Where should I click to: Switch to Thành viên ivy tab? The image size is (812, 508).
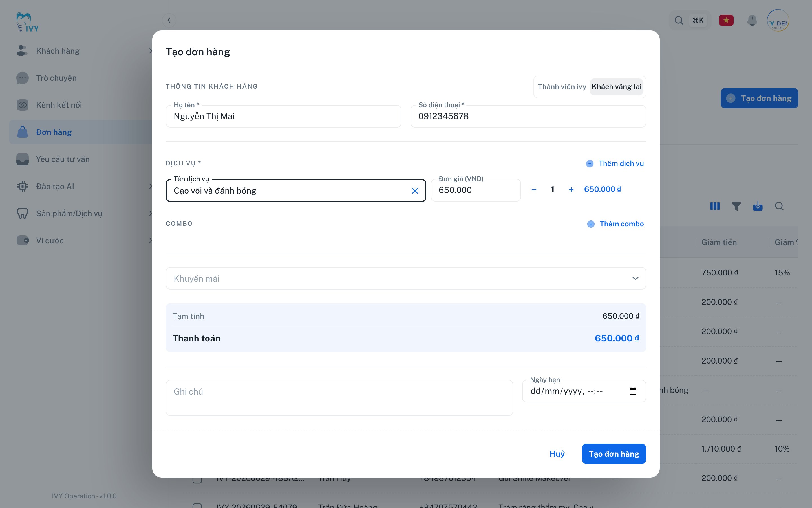(x=562, y=87)
